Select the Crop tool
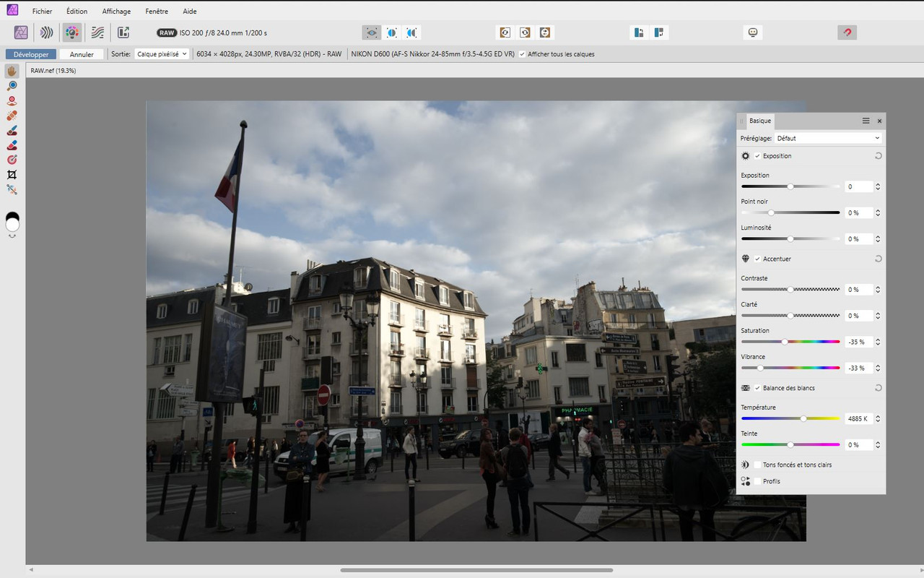The image size is (924, 578). tap(12, 175)
